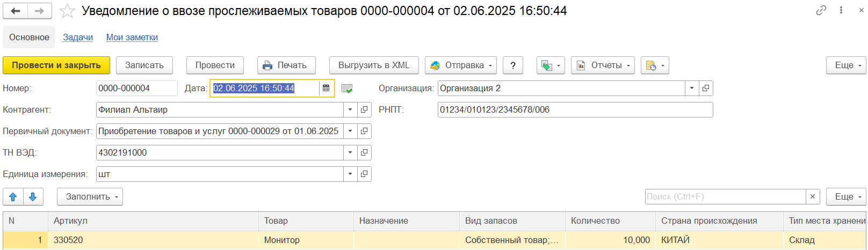
Task: Move table row up
Action: (x=13, y=197)
